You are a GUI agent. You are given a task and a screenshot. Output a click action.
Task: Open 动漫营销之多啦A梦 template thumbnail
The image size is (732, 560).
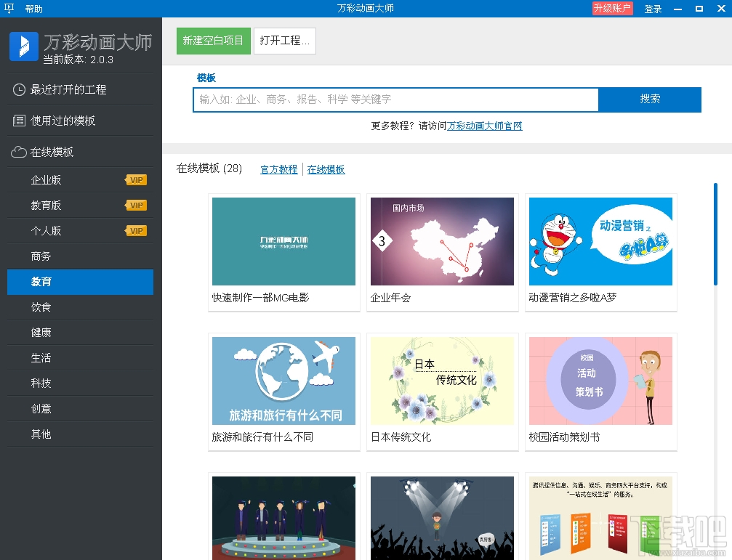[600, 241]
